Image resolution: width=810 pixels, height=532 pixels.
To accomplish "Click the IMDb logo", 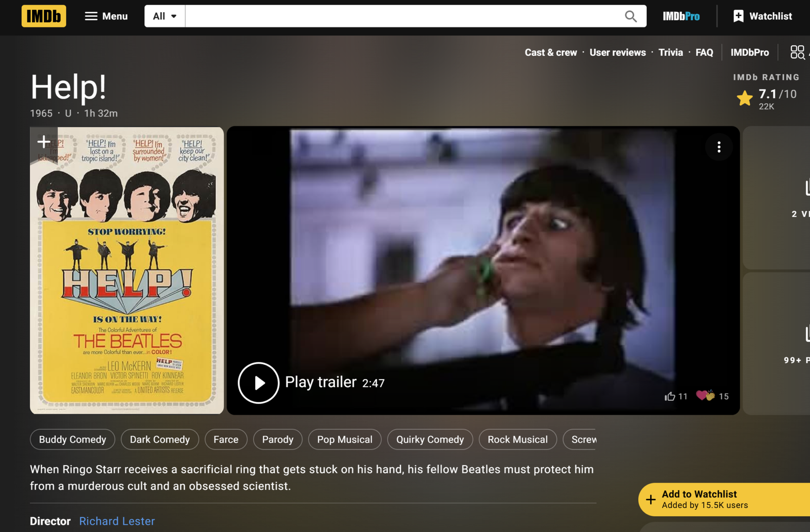I will coord(44,16).
